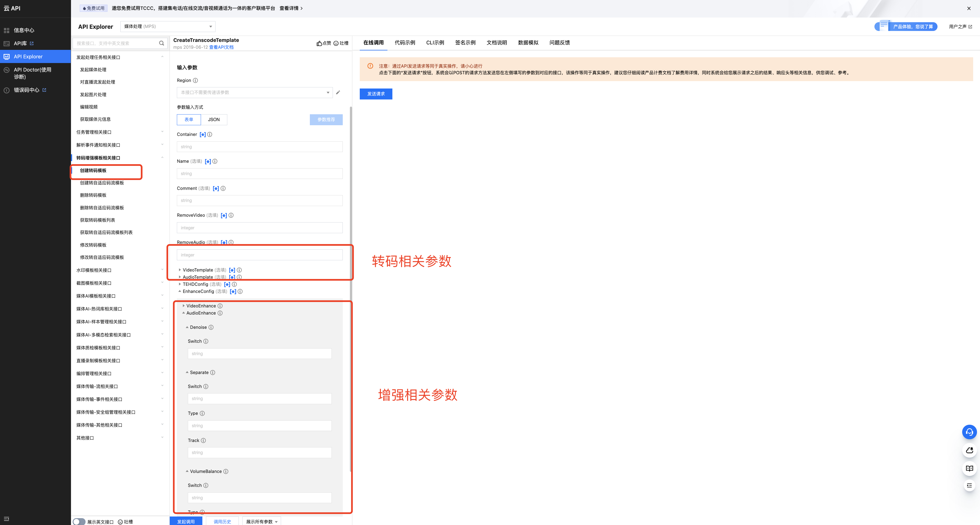Click info icon next to Container label
This screenshot has height=525, width=980.
[x=209, y=135]
